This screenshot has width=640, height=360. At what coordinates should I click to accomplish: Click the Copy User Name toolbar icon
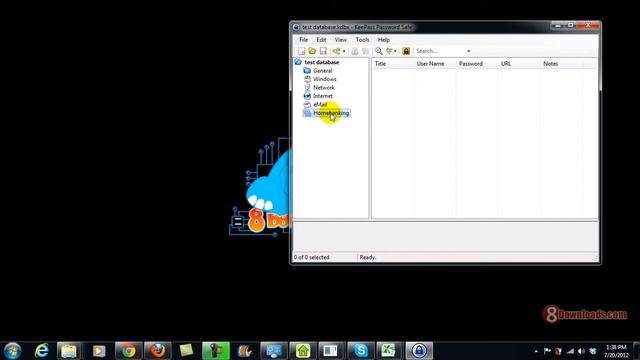coord(355,51)
